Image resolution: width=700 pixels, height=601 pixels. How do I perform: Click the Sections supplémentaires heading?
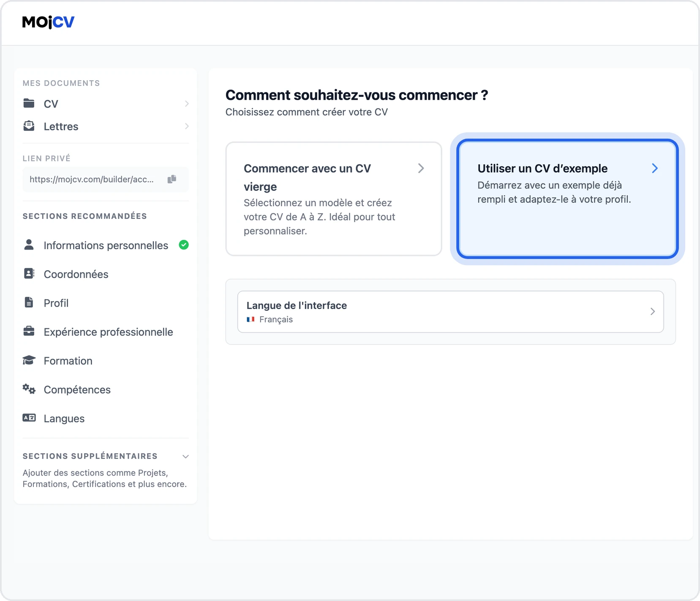90,456
